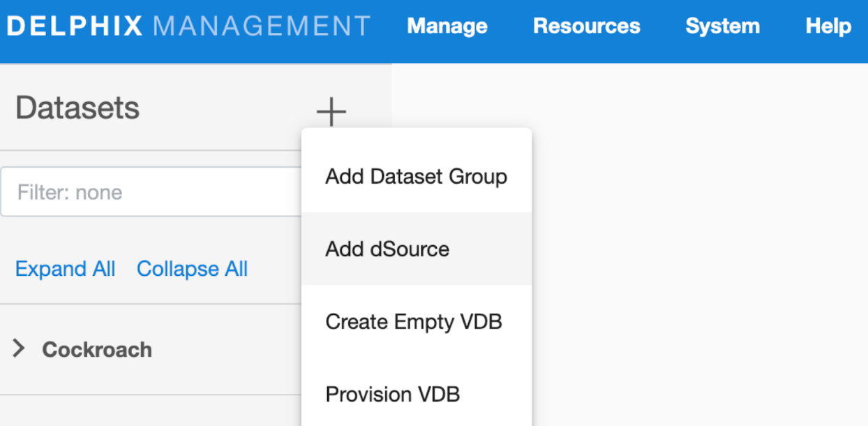This screenshot has height=426, width=868.
Task: Click the Datasets panel heading
Action: point(77,108)
